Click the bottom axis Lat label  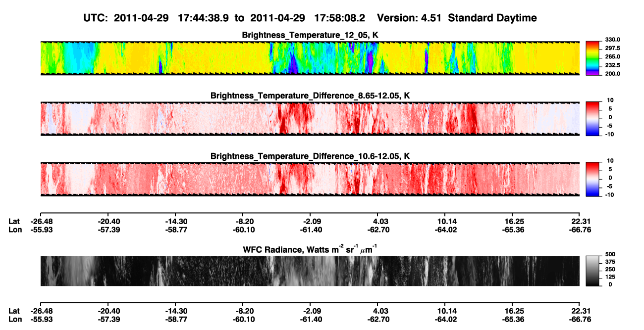(14, 311)
